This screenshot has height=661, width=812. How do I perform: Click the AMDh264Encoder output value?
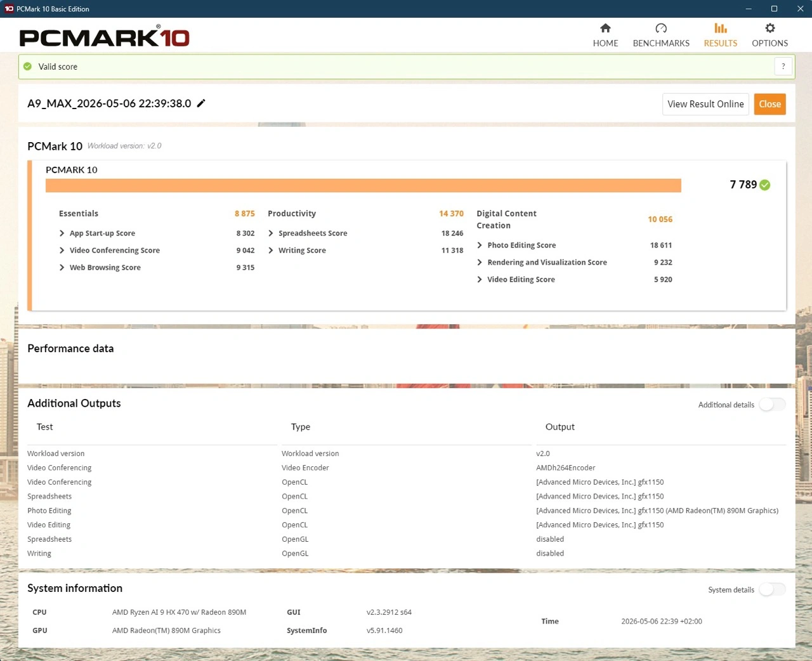pyautogui.click(x=566, y=468)
